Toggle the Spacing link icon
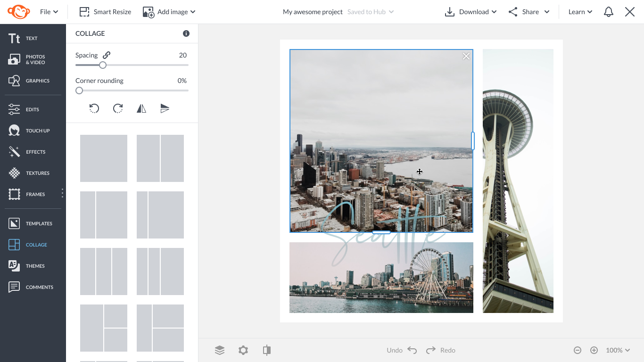644x362 pixels. pos(107,55)
